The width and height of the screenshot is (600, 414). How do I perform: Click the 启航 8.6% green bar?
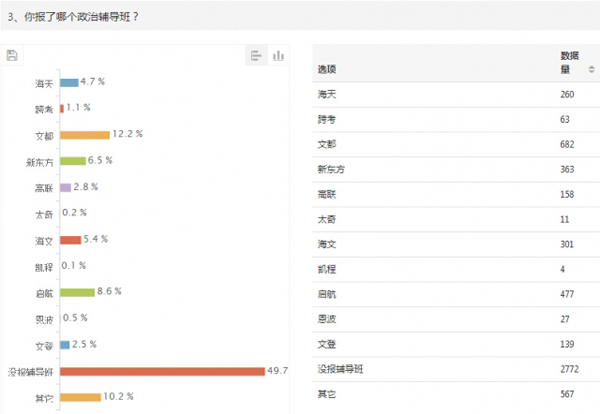tap(77, 292)
